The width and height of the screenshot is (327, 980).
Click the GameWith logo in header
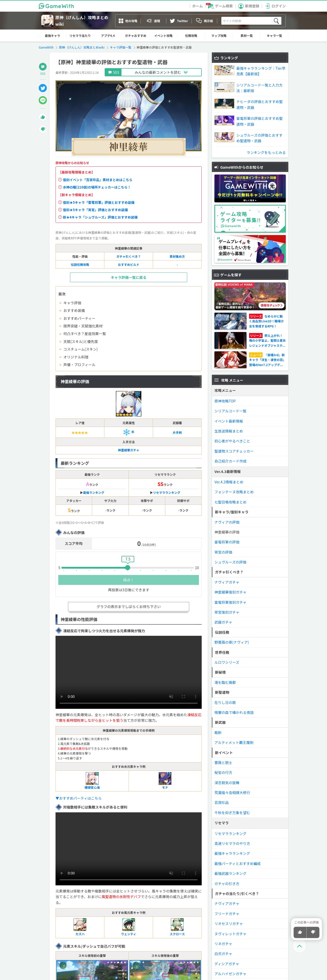click(x=56, y=6)
